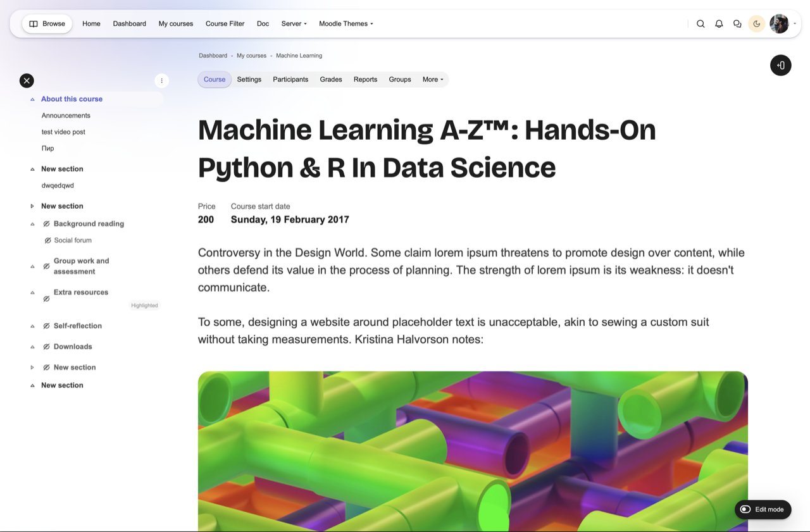810x532 pixels.
Task: Open the Server dropdown menu
Action: [x=294, y=24]
